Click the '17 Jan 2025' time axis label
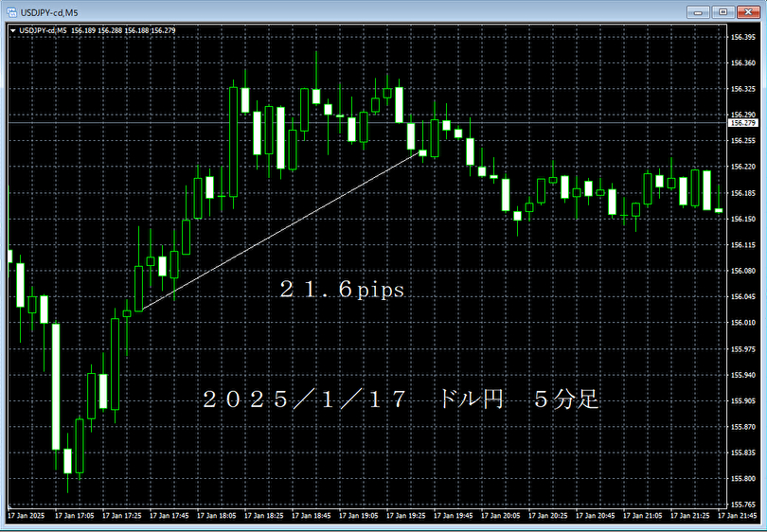Image resolution: width=767 pixels, height=532 pixels. pyautogui.click(x=26, y=516)
